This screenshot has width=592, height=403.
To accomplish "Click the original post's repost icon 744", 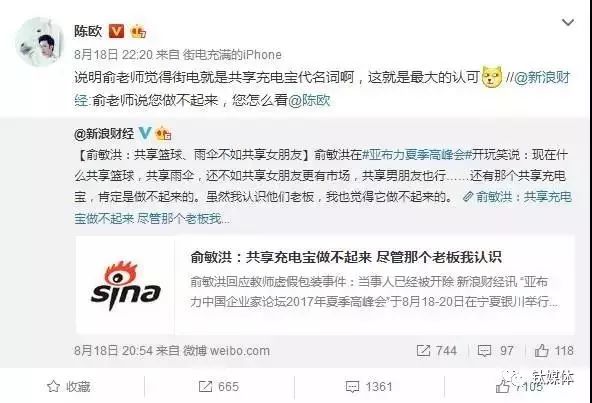I will coord(437,351).
